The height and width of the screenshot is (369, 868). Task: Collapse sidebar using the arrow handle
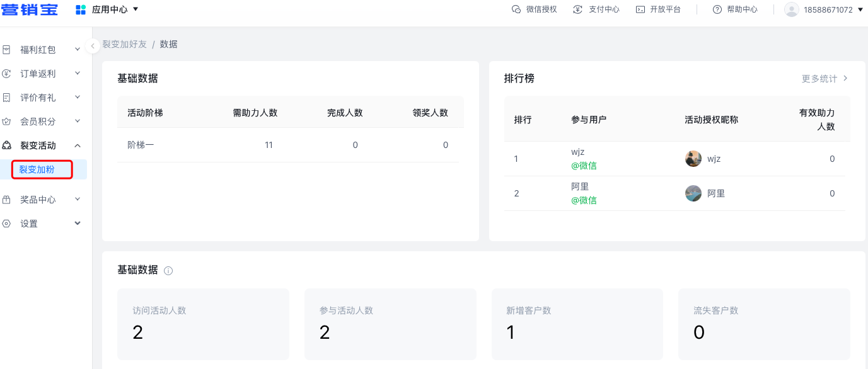click(x=93, y=45)
